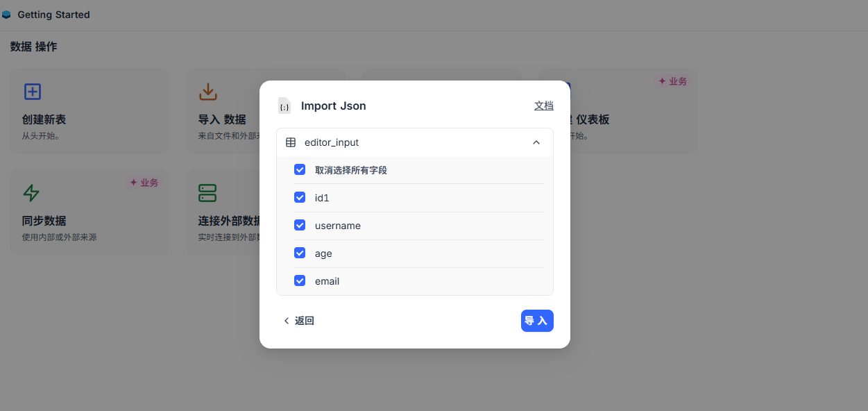Click the Getting Started cube logo icon
868x411 pixels.
tap(6, 15)
